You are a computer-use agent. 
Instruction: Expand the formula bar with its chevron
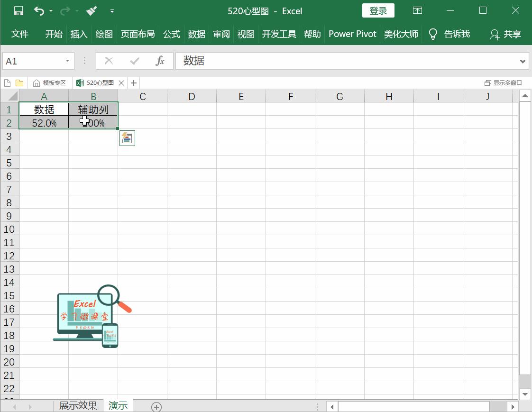(522, 61)
